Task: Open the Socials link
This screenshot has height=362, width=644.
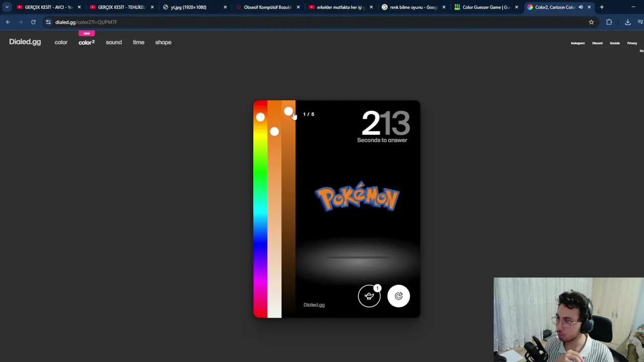Action: coord(615,43)
